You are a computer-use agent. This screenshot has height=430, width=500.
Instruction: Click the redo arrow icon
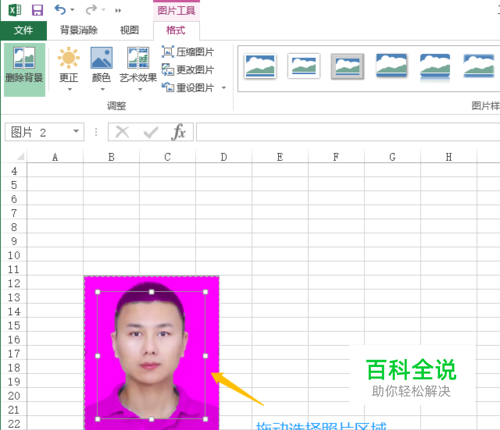point(91,10)
